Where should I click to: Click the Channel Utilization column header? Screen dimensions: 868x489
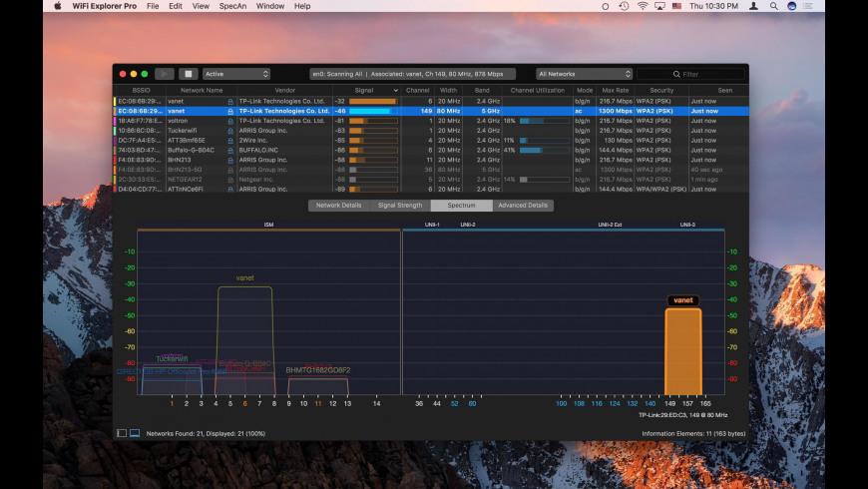point(537,90)
